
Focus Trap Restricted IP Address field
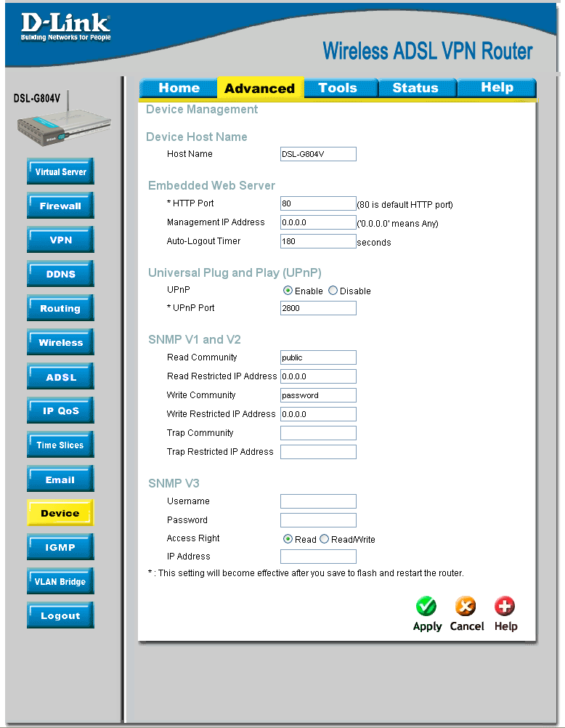click(x=318, y=452)
